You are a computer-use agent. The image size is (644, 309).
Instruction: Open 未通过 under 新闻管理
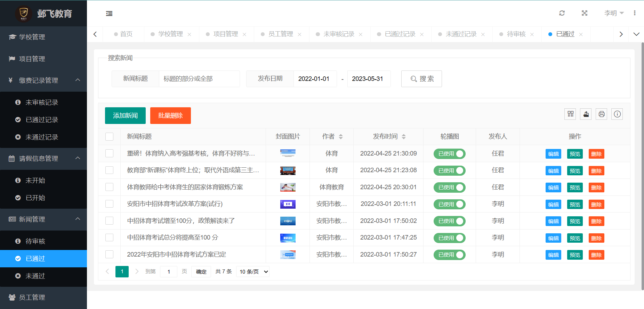click(43, 276)
